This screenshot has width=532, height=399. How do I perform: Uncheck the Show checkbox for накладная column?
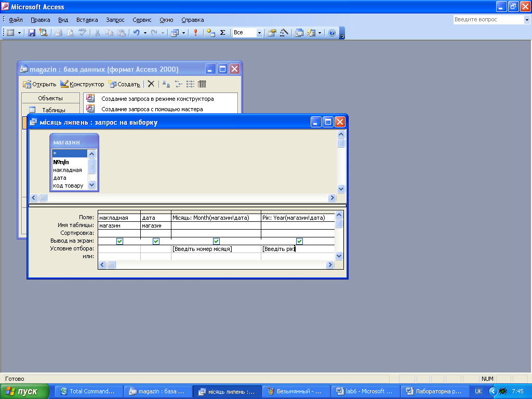coord(119,241)
